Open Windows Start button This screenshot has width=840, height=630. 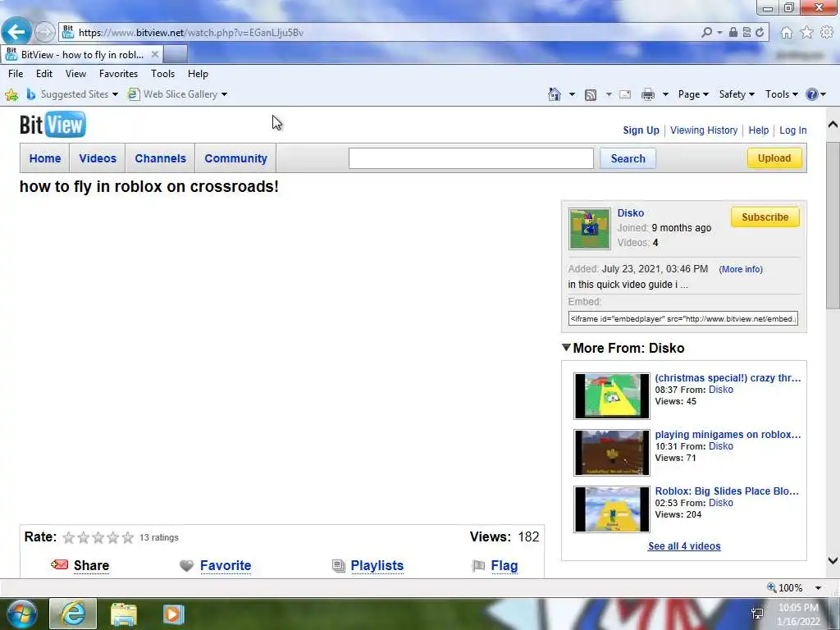[x=21, y=614]
